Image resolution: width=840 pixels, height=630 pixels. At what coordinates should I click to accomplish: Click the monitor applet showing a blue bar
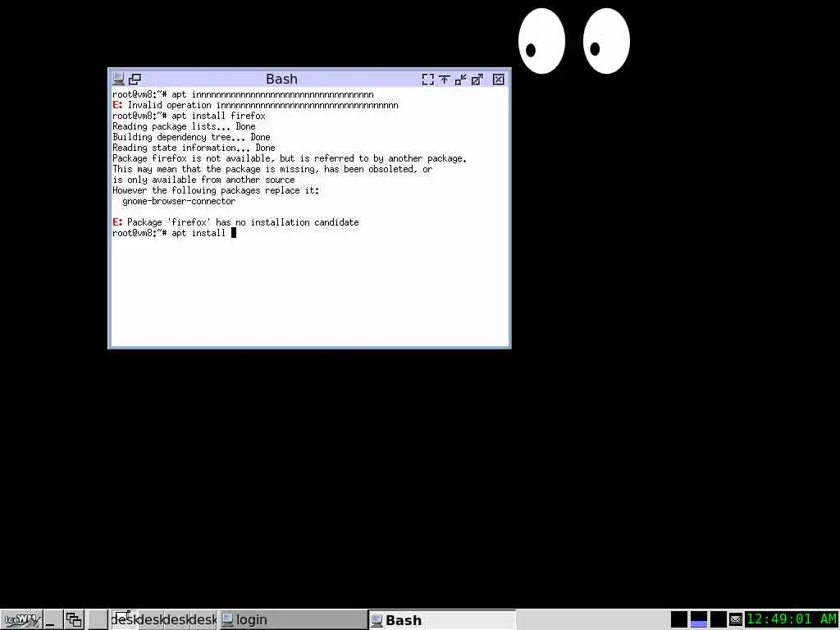(x=699, y=620)
